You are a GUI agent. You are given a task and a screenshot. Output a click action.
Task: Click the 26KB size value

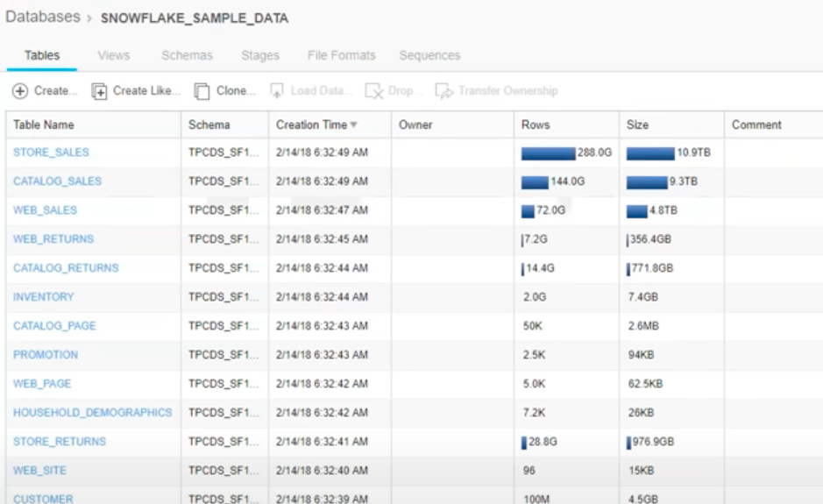coord(641,412)
